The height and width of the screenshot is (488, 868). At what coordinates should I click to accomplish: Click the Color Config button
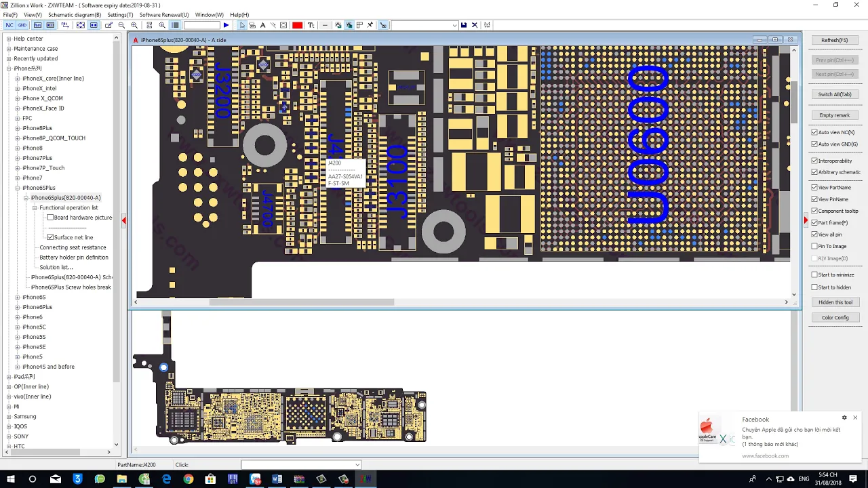click(x=835, y=317)
